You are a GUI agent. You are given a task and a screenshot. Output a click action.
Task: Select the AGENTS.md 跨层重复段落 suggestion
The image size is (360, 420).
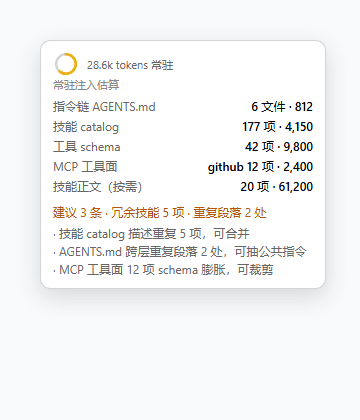(179, 252)
